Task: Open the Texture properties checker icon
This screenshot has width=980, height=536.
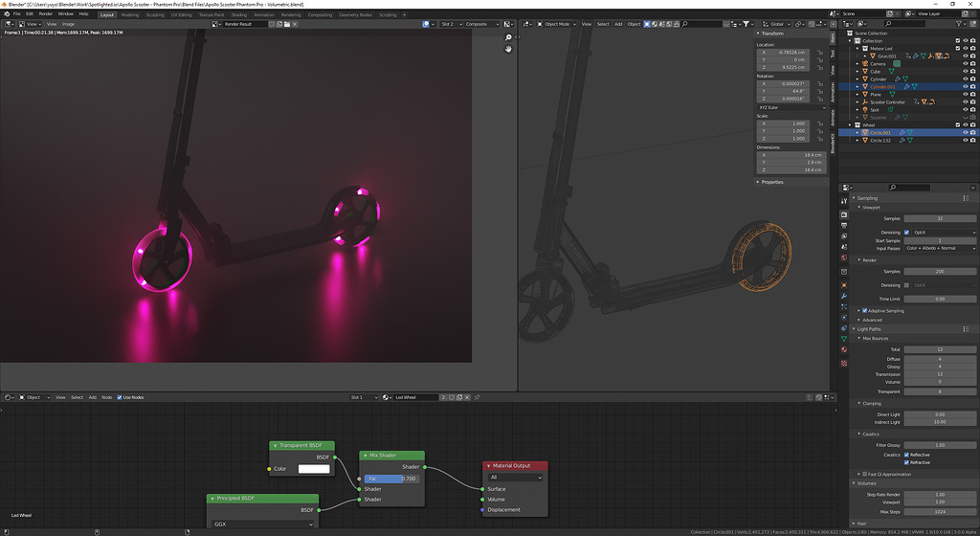Action: tap(844, 363)
